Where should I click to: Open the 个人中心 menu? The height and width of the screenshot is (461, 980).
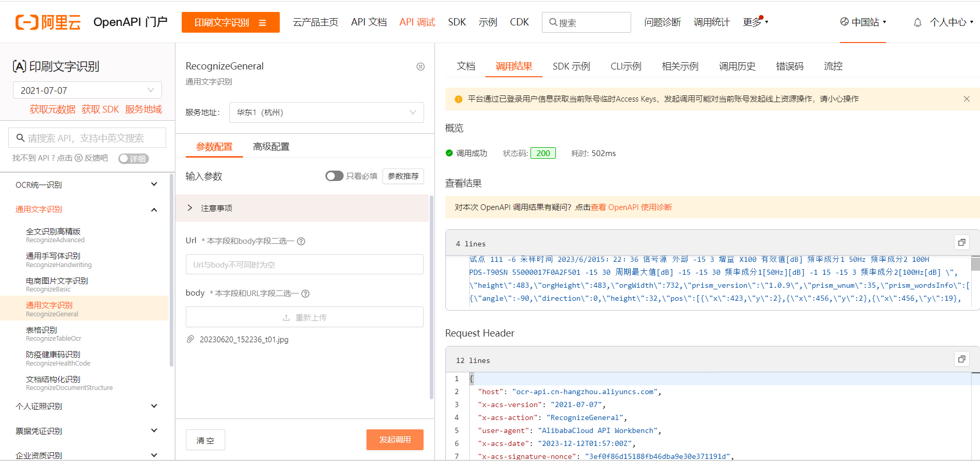(951, 22)
